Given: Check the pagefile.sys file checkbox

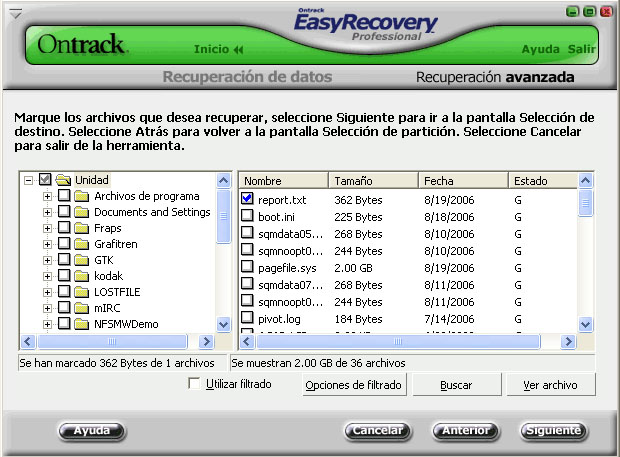Looking at the screenshot, I should (x=247, y=266).
